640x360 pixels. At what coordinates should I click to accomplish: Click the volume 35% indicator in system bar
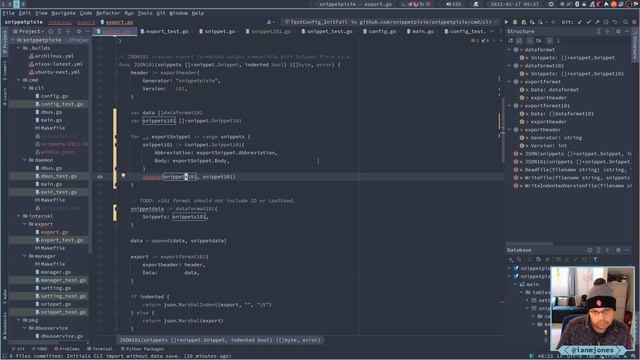(453, 4)
